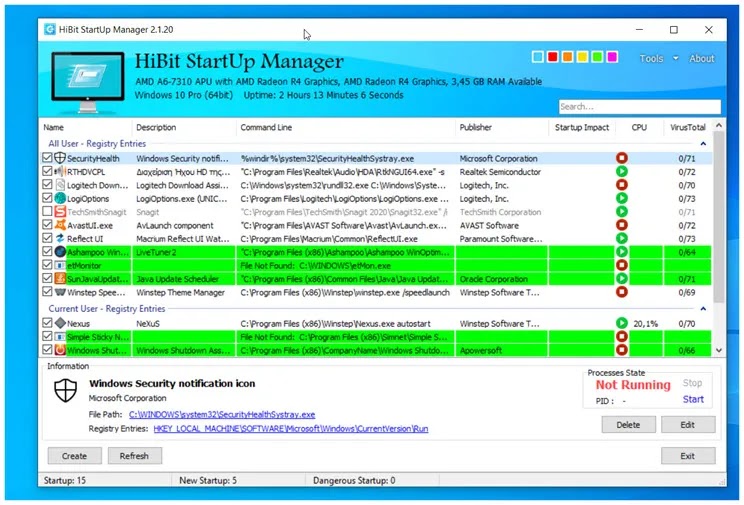This screenshot has height=505, width=744.
Task: Select the orange theme color swatch
Action: [x=567, y=57]
